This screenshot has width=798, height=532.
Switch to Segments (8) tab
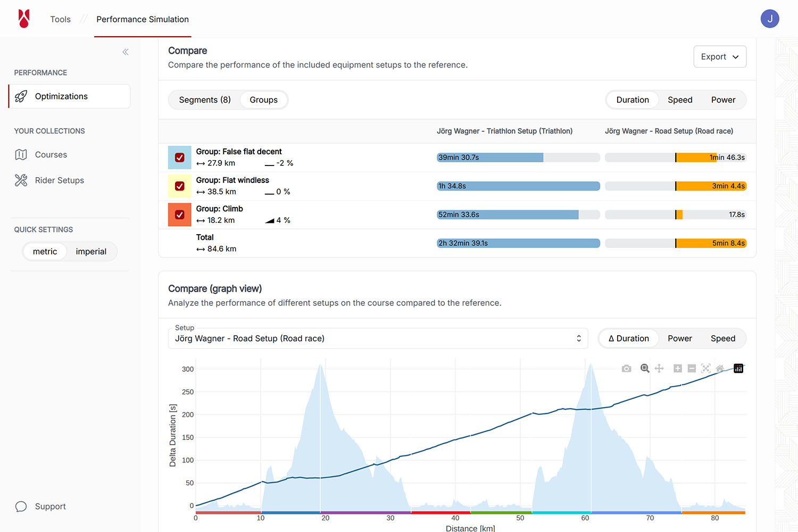pyautogui.click(x=205, y=100)
